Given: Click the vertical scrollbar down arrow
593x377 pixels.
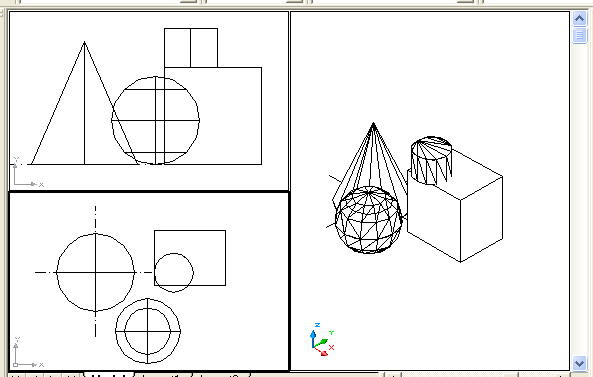Looking at the screenshot, I should [x=579, y=363].
